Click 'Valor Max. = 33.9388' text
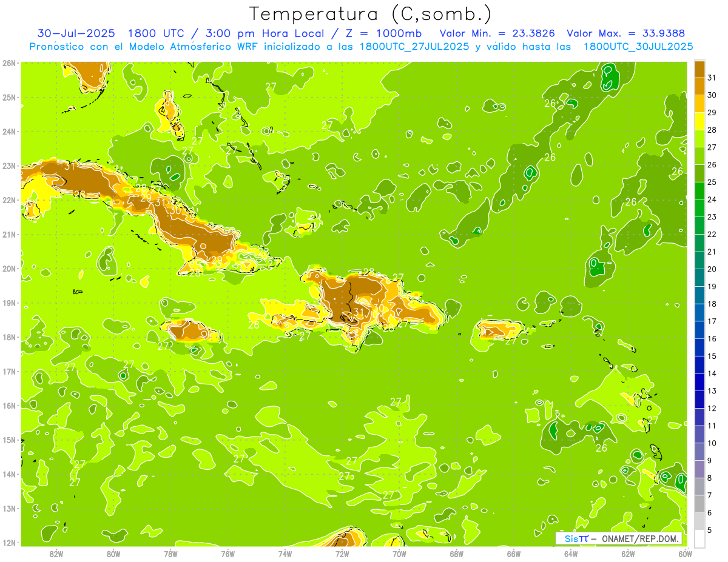The width and height of the screenshot is (728, 562). click(x=627, y=33)
